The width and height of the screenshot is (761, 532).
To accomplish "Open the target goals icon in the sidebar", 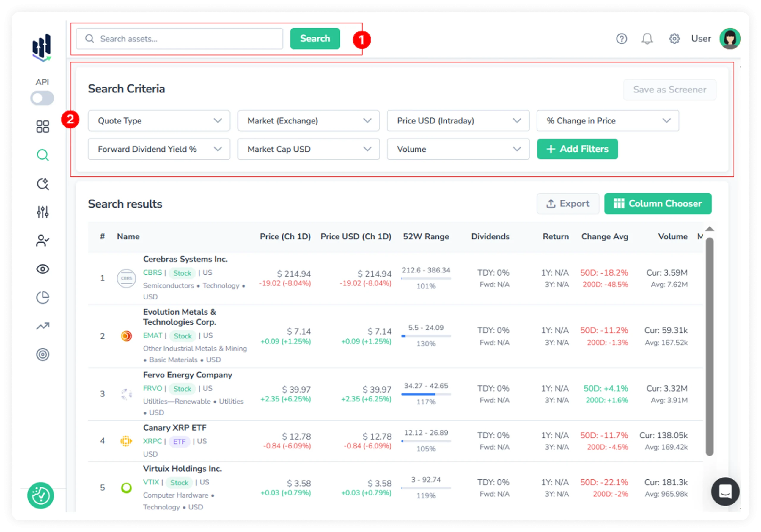I will (x=43, y=355).
